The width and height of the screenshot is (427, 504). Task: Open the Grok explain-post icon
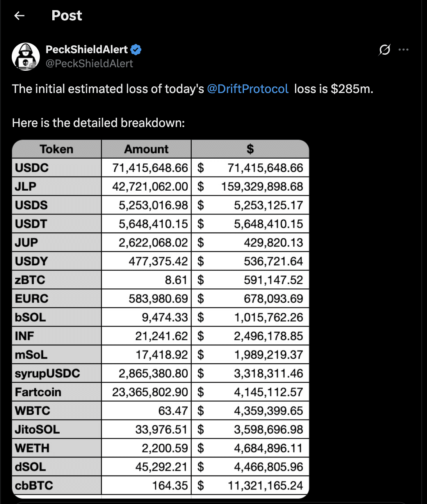[x=384, y=50]
